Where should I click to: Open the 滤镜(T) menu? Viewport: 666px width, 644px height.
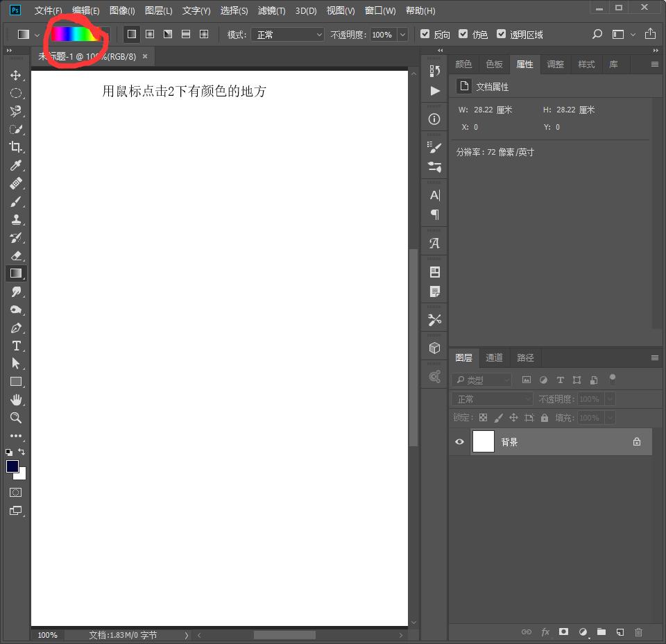[x=271, y=10]
